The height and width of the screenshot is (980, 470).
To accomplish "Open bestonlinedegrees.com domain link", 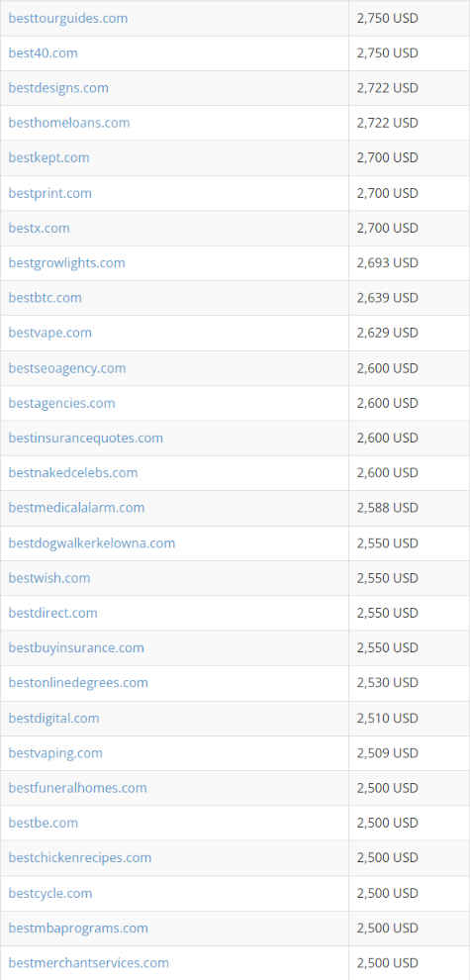I will click(78, 682).
